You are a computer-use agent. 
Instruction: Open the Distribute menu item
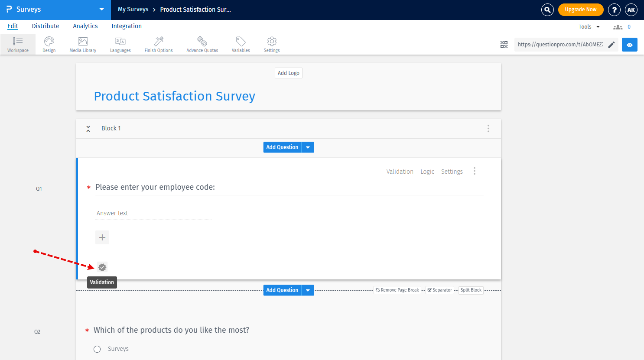[x=45, y=26]
